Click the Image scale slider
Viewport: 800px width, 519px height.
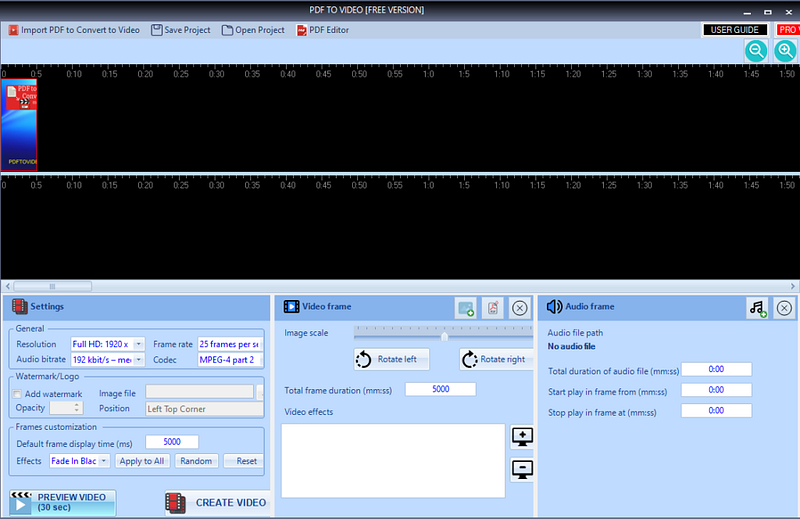[443, 334]
